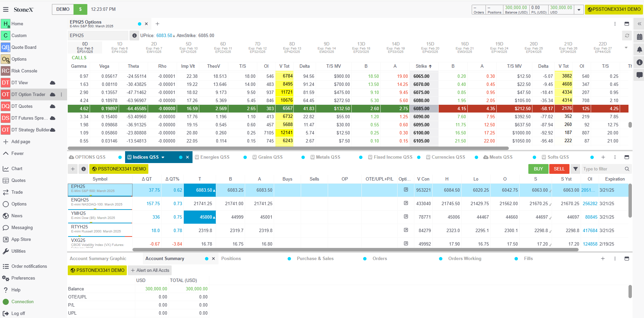Toggle link dot on Energies QSS tab

click(x=245, y=157)
